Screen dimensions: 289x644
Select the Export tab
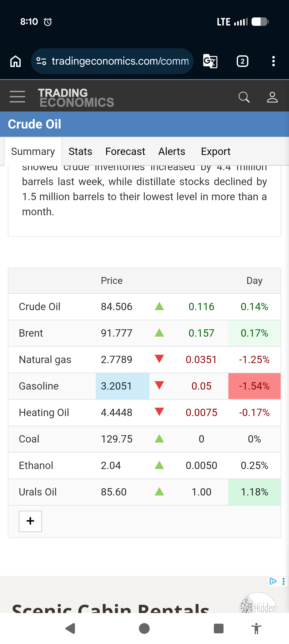tap(216, 152)
